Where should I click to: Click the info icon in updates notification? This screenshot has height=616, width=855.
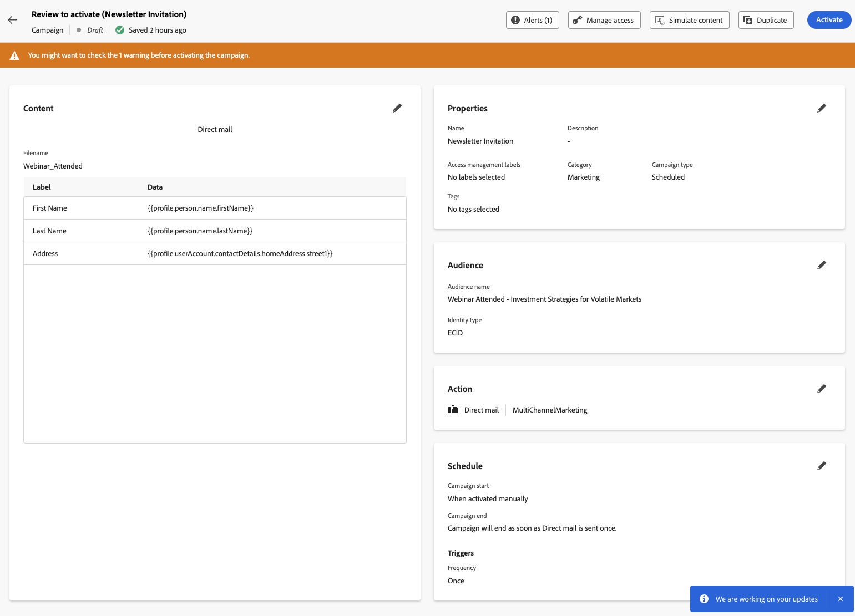(704, 599)
